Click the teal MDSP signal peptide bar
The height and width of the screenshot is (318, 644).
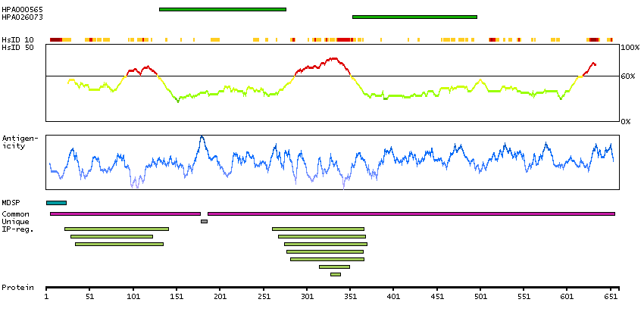[56, 203]
